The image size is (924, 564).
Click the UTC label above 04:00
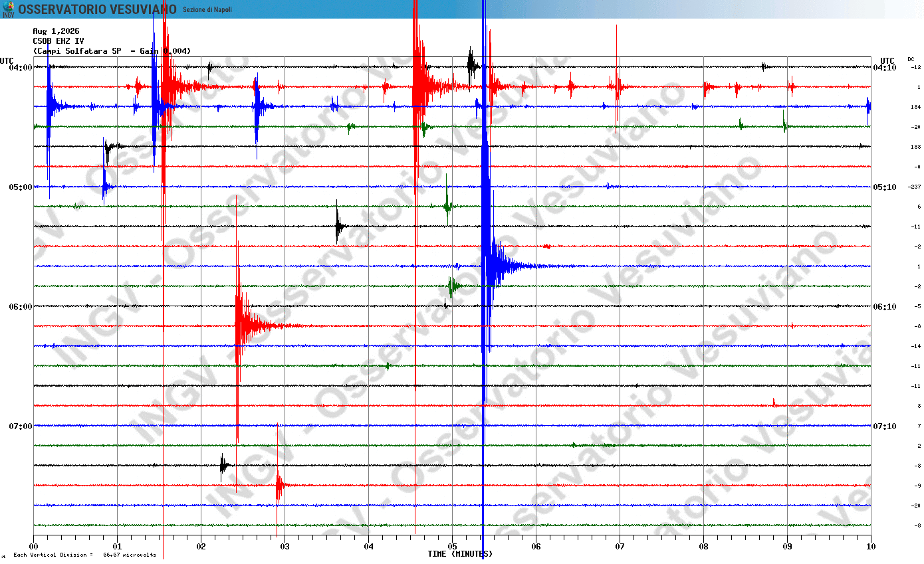coord(7,60)
